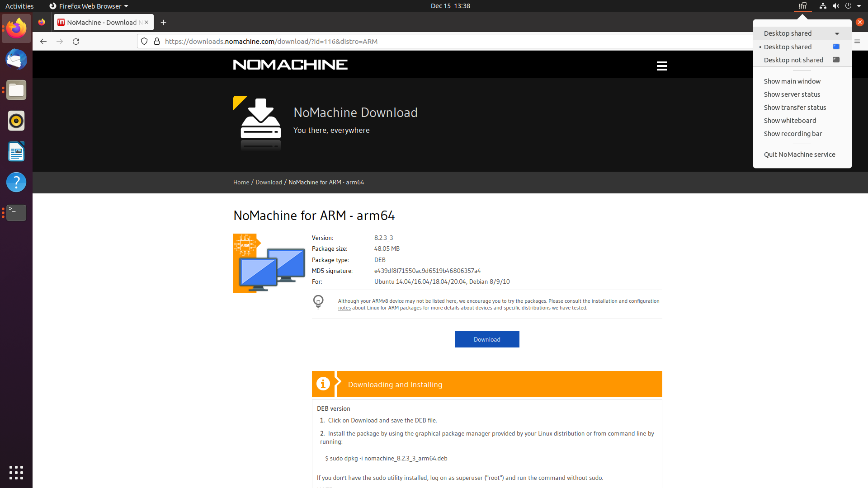
Task: Expand the system menu arrow in top bar
Action: [x=859, y=6]
